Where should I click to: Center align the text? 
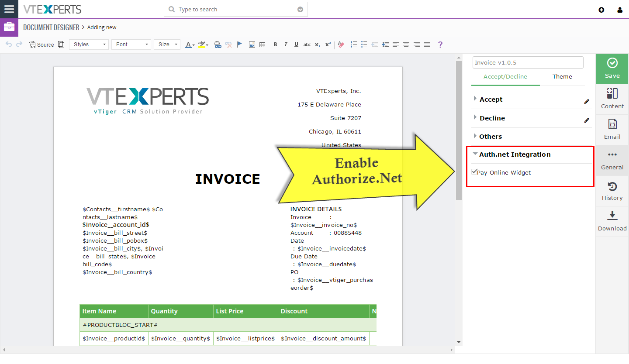pos(406,45)
